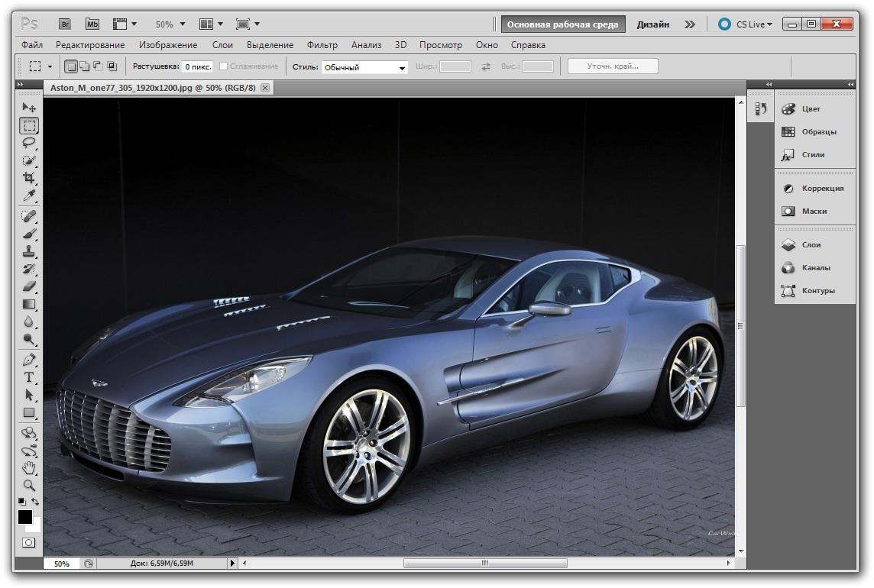Screen dimensions: 874x588
Task: Switch to the Дизайн workspace
Action: click(x=652, y=24)
